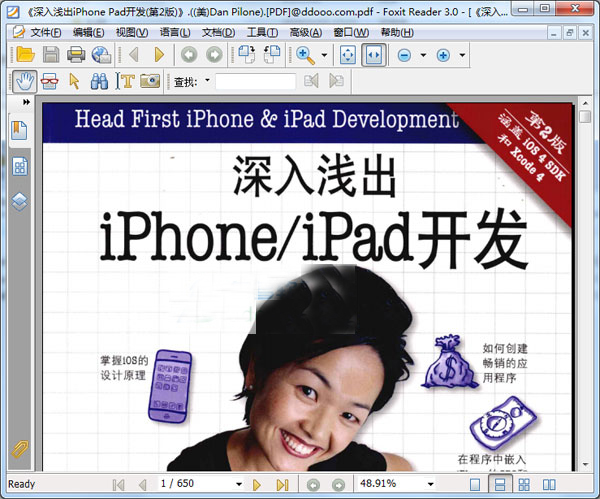Viewport: 600px width, 499px height.
Task: Open the dropdown beside Zoom Out
Action: 423,55
